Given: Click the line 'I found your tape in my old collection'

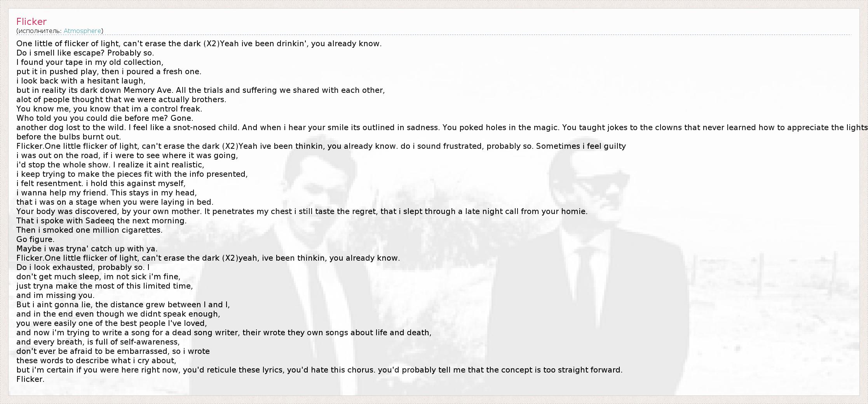Looking at the screenshot, I should (90, 62).
